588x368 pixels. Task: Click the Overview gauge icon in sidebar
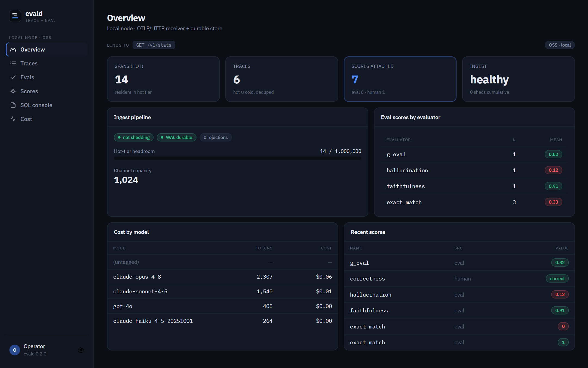(x=13, y=50)
